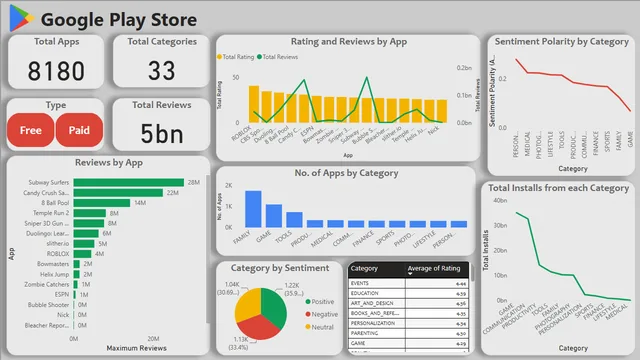Click the Total Reviews legend marker
The image size is (640, 360).
[259, 57]
